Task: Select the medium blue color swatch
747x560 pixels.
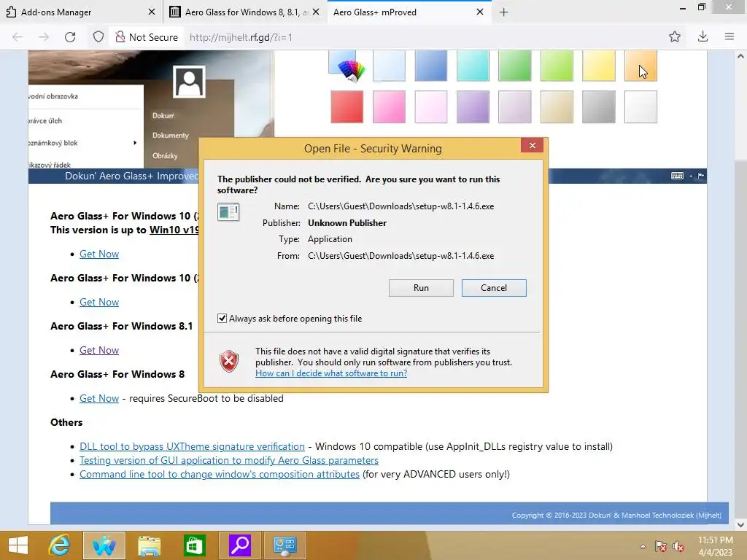Action: click(430, 66)
